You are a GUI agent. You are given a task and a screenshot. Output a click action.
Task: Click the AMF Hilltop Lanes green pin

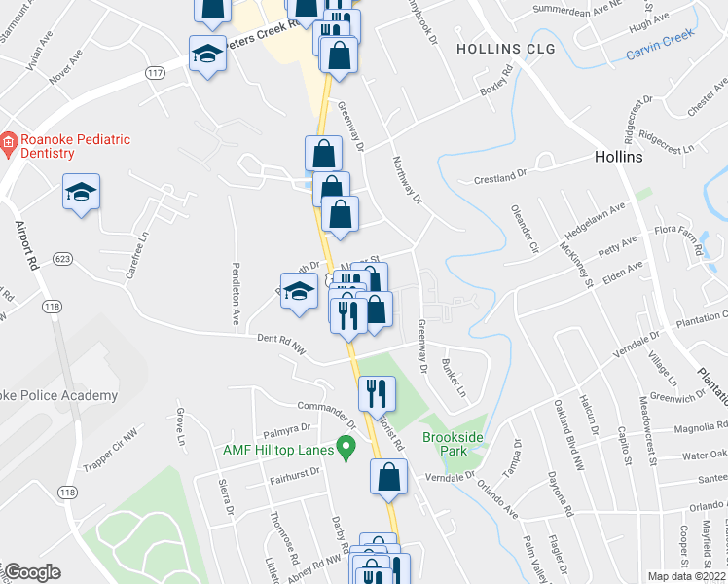point(346,449)
